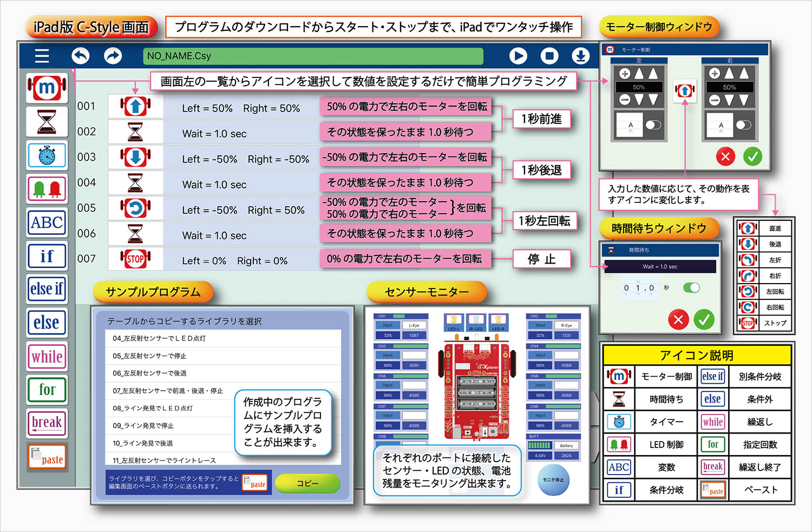
Task: Select library item '06_左反射センサーで後退'
Action: (x=223, y=373)
